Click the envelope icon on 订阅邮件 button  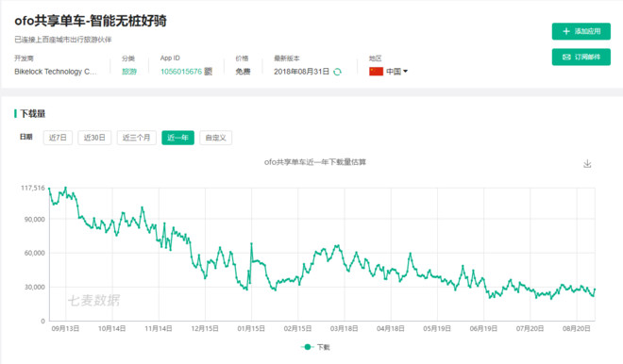[x=566, y=58]
